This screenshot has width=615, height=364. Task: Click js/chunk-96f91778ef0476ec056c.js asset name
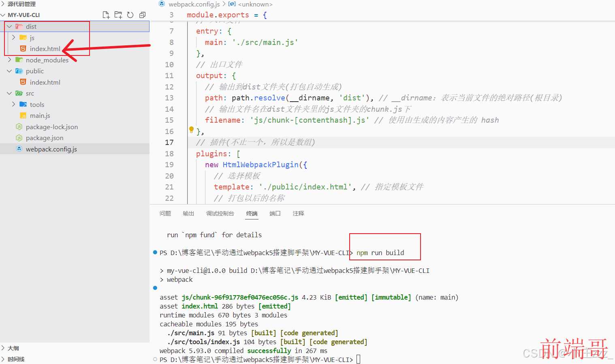(x=240, y=297)
